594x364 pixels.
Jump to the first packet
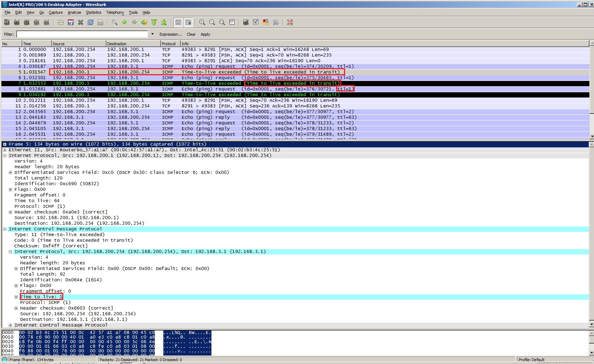tap(154, 22)
